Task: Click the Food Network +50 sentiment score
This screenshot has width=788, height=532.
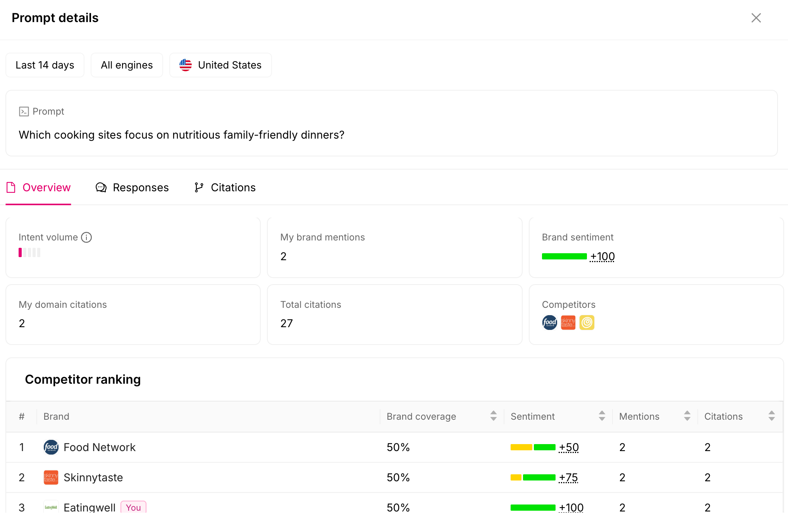Action: (569, 447)
